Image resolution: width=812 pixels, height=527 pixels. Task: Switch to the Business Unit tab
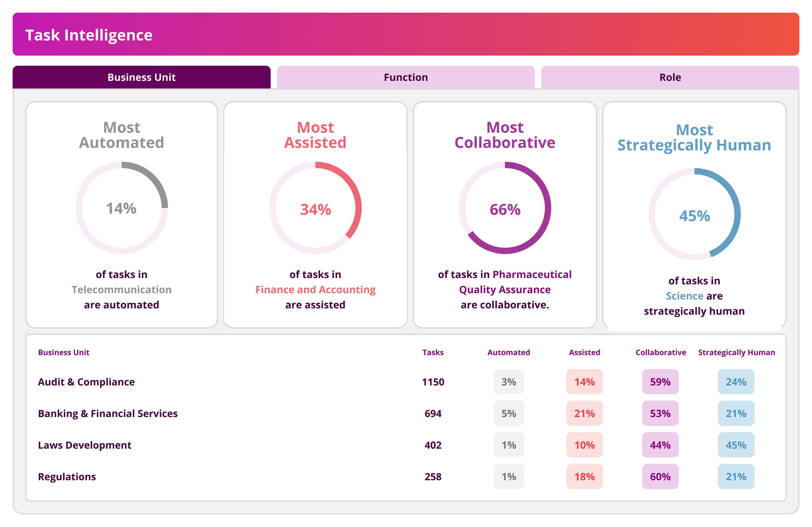pos(141,77)
